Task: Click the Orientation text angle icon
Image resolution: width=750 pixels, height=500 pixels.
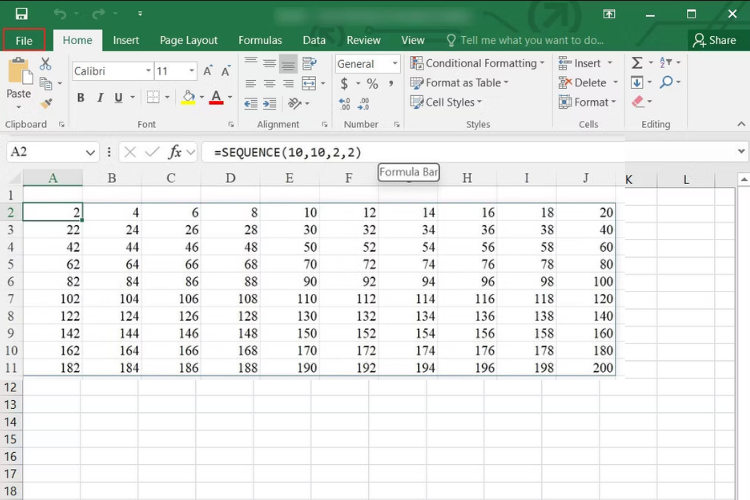Action: pos(295,103)
